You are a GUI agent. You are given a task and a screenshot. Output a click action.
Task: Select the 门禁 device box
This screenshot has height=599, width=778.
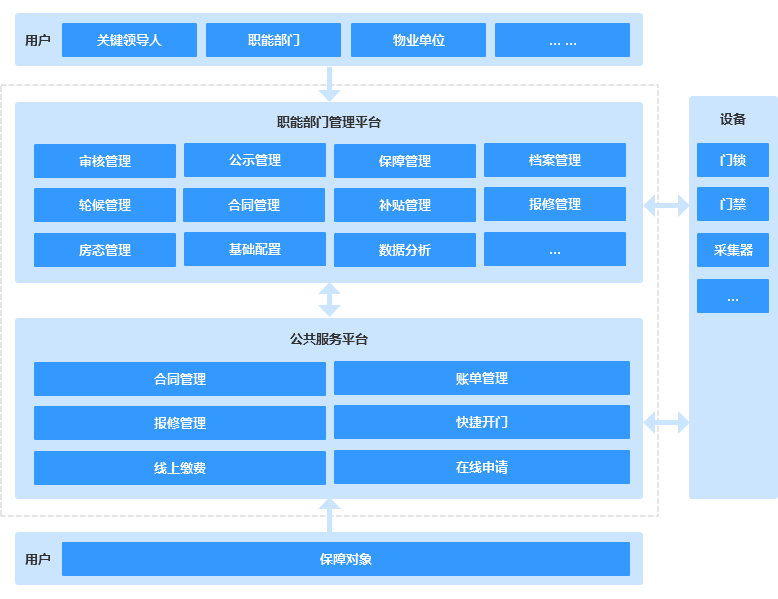click(x=733, y=205)
